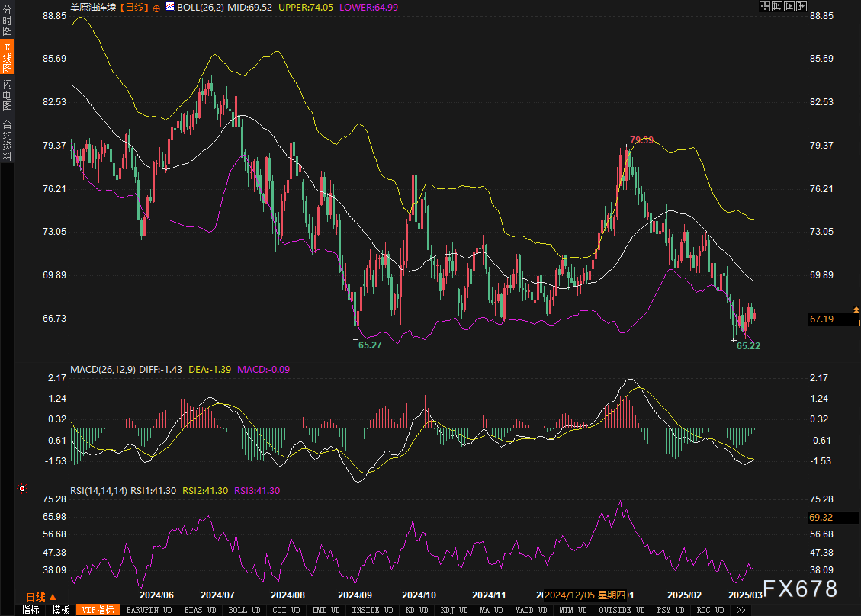The image size is (861, 616).
Task: Open the 指标 tab at bottom
Action: 31,610
